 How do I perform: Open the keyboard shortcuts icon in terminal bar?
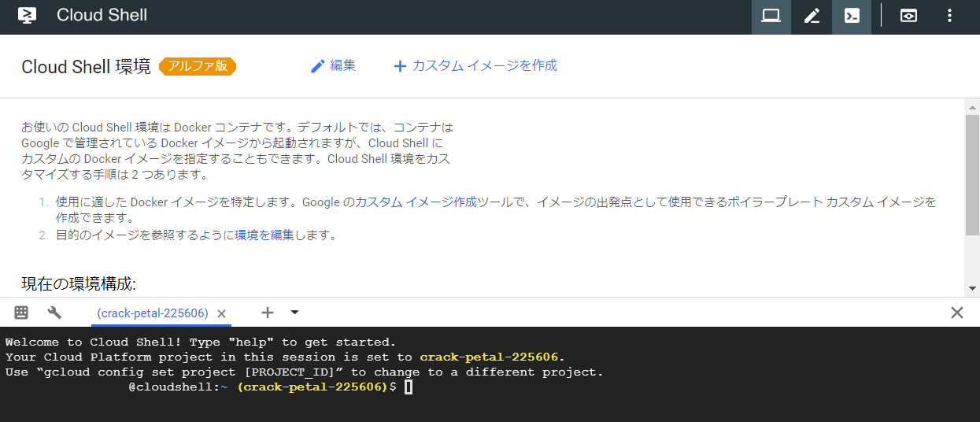(x=21, y=313)
